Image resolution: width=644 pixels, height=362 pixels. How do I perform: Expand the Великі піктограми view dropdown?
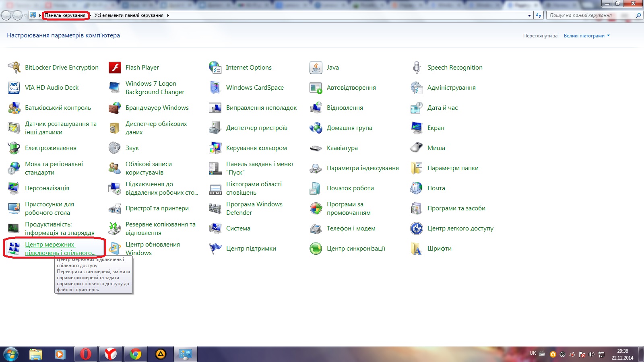[587, 36]
